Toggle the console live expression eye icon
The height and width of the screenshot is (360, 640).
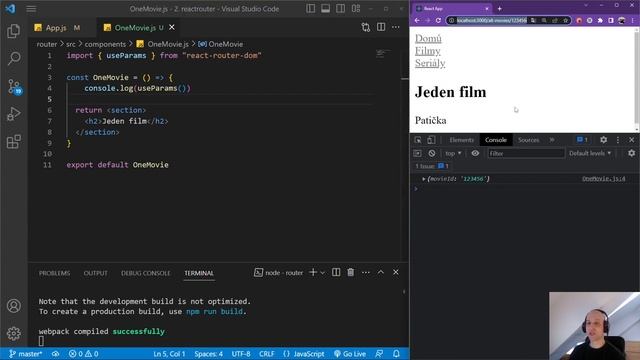click(x=475, y=153)
